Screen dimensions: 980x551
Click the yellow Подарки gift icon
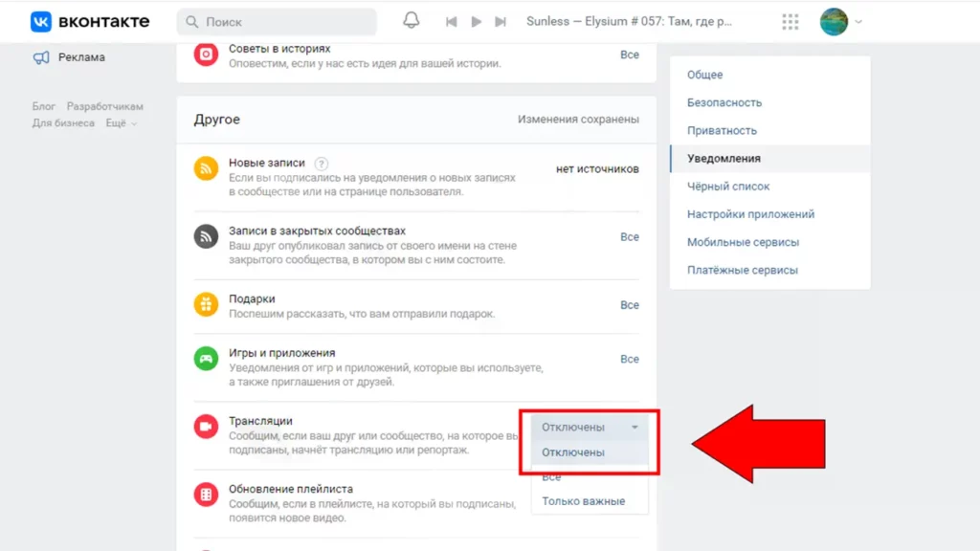coord(206,304)
